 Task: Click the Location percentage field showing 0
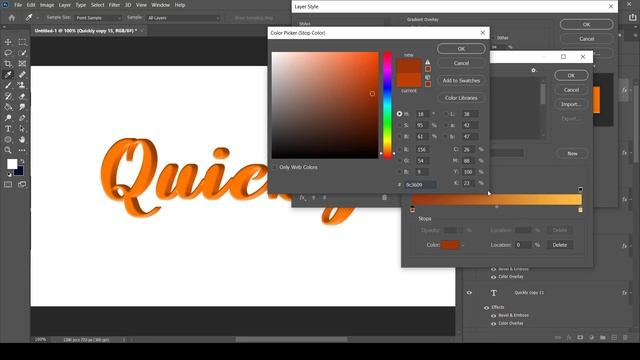coord(522,245)
